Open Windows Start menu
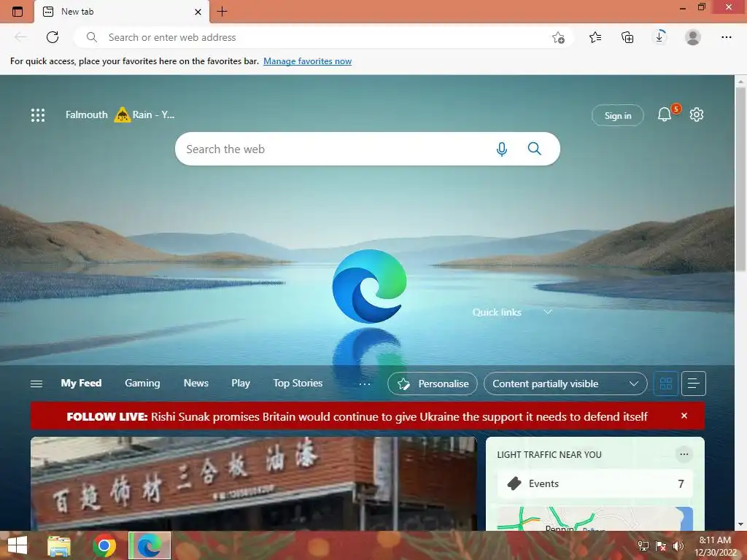 [x=18, y=545]
